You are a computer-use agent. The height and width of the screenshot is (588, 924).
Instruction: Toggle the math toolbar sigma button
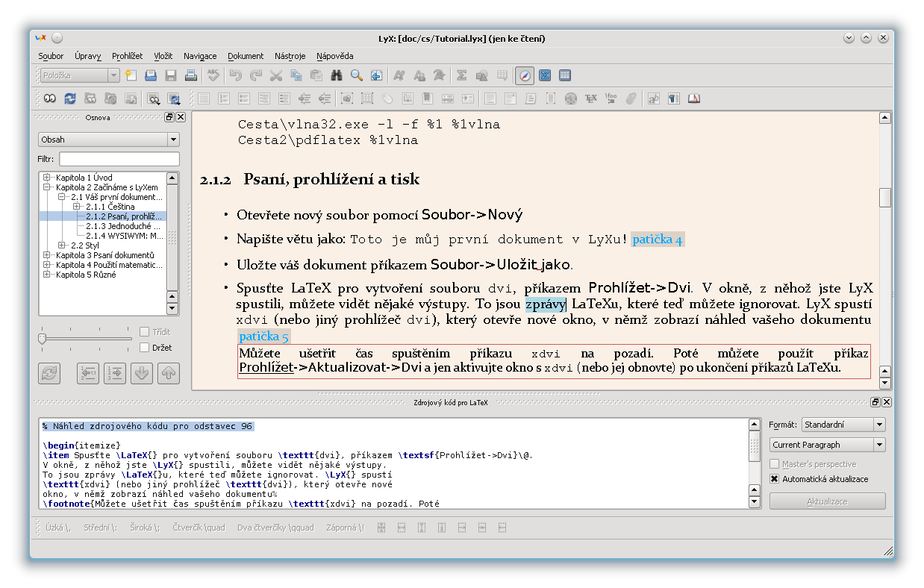[545, 75]
